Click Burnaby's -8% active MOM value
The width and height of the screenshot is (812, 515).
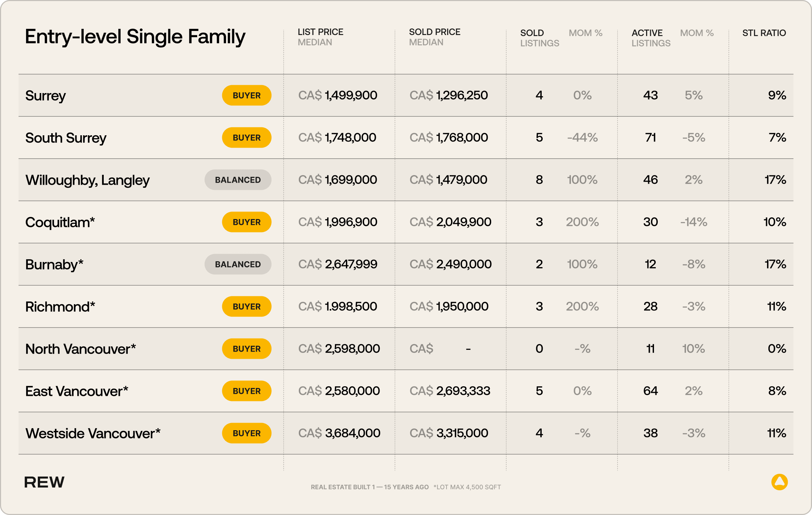[x=694, y=264]
